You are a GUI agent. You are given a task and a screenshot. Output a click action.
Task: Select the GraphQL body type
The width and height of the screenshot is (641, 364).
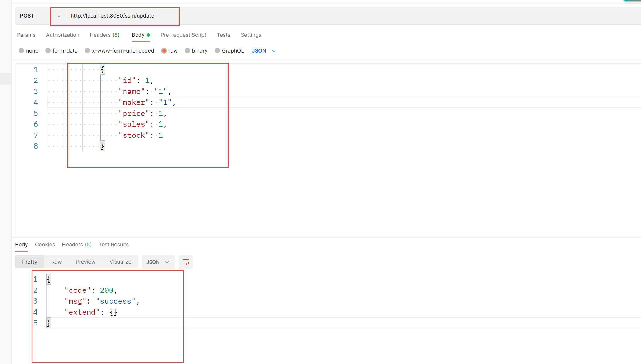tap(229, 51)
